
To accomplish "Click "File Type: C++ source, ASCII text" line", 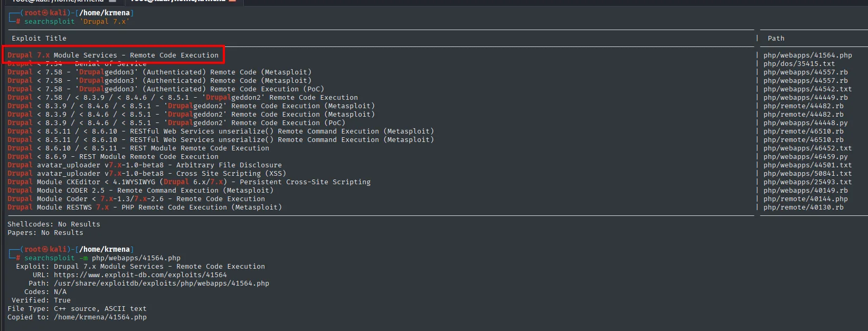I will point(77,309).
